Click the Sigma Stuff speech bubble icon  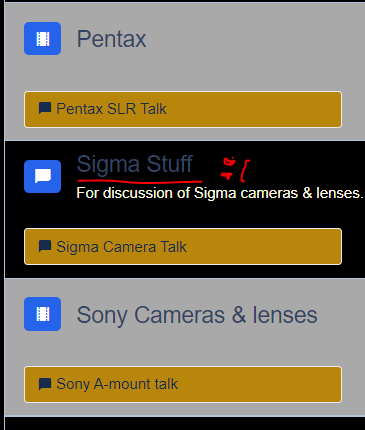(42, 176)
